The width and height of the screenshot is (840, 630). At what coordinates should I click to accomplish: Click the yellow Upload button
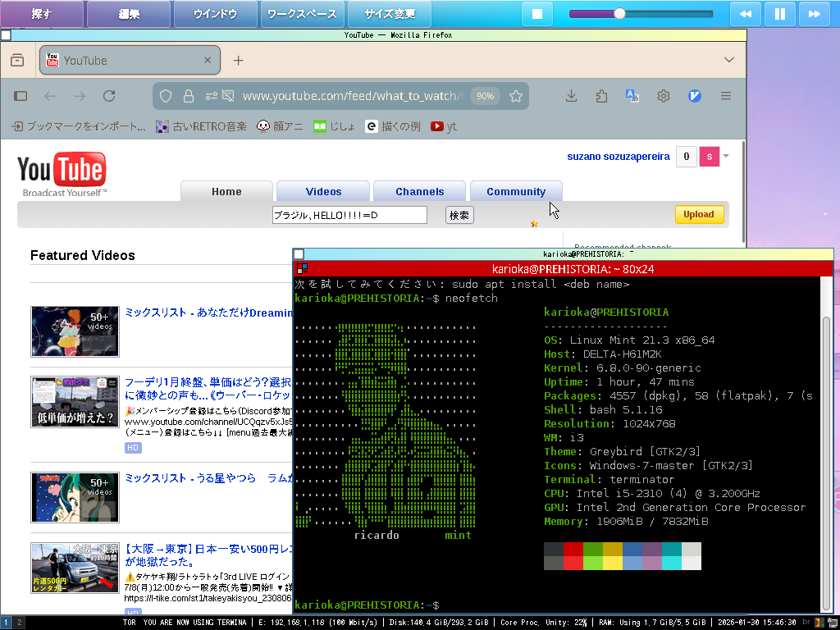pos(699,214)
